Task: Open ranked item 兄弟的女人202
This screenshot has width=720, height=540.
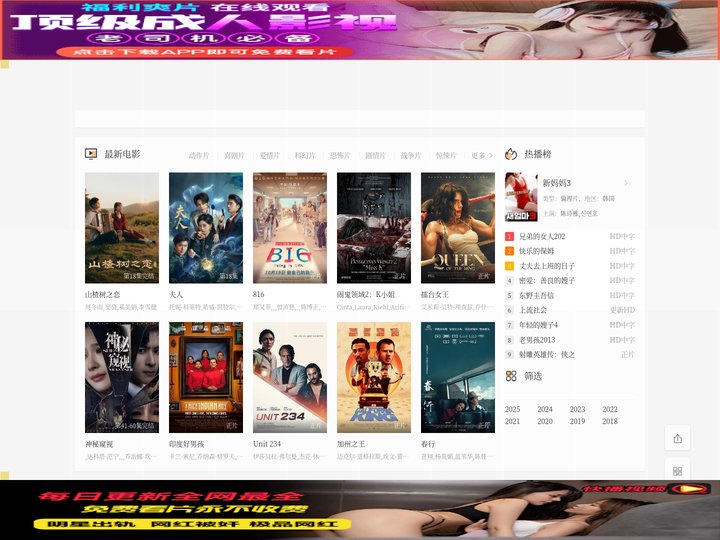Action: [542, 236]
